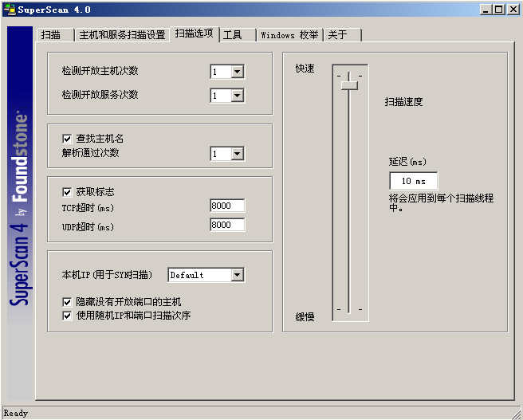Click the 解析通过次数 label
The height and width of the screenshot is (420, 523).
click(90, 153)
